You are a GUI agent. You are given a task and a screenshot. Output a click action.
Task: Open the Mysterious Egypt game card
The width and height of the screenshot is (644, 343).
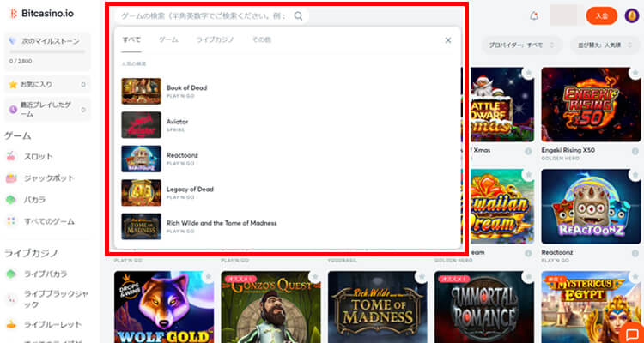591,307
